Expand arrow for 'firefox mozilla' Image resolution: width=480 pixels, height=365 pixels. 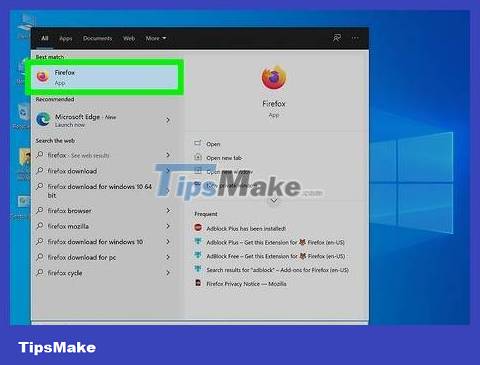tap(168, 226)
